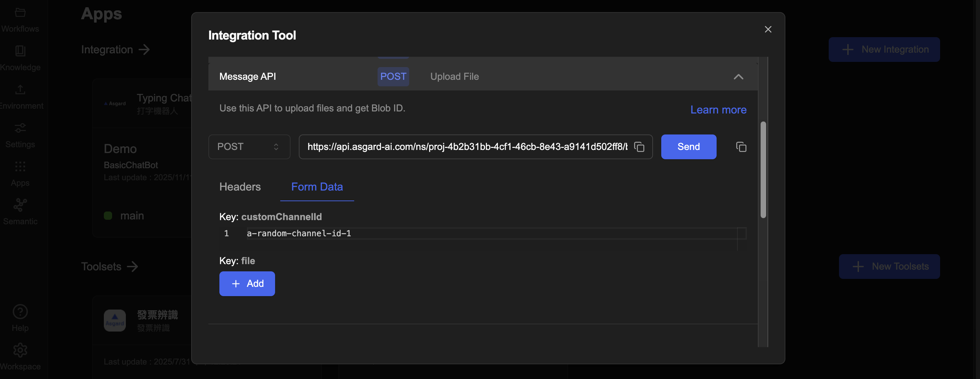Switch to the Headers tab
The height and width of the screenshot is (379, 980).
pos(240,187)
